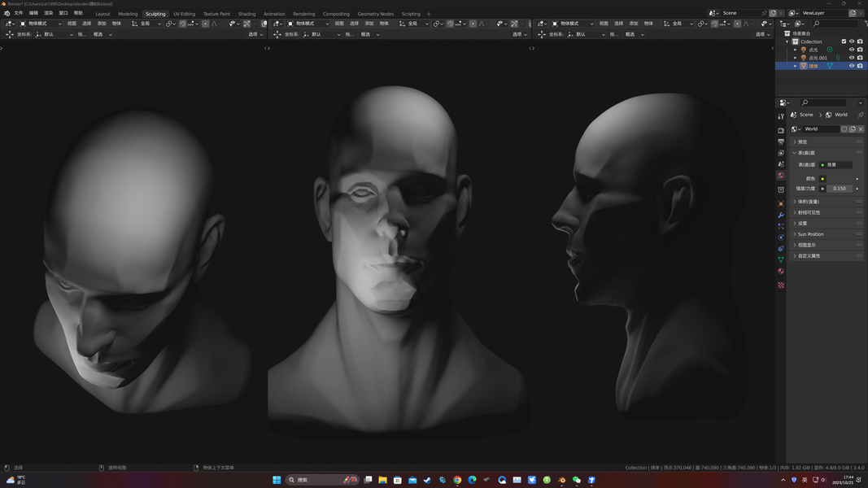This screenshot has height=488, width=868.
Task: Hide 点光 in viewport via eye icon
Action: pos(852,50)
